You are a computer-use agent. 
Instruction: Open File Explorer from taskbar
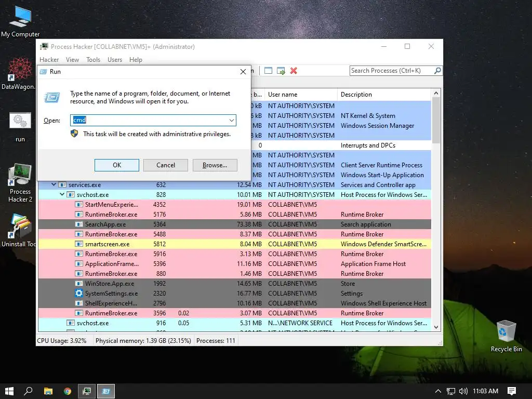tap(48, 391)
